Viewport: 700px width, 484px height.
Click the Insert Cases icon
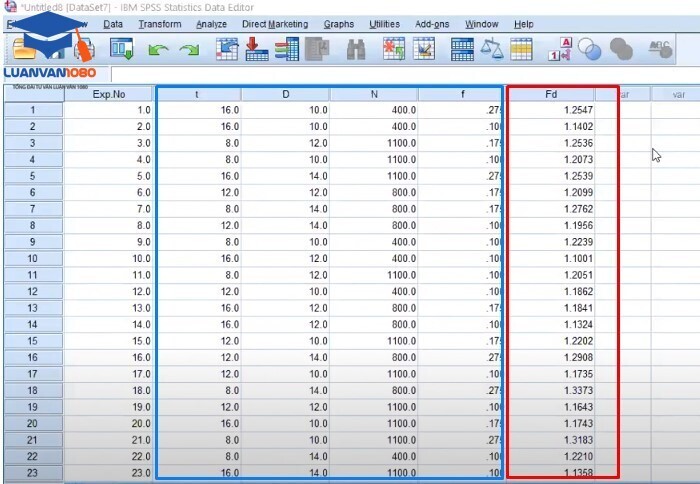(x=393, y=49)
